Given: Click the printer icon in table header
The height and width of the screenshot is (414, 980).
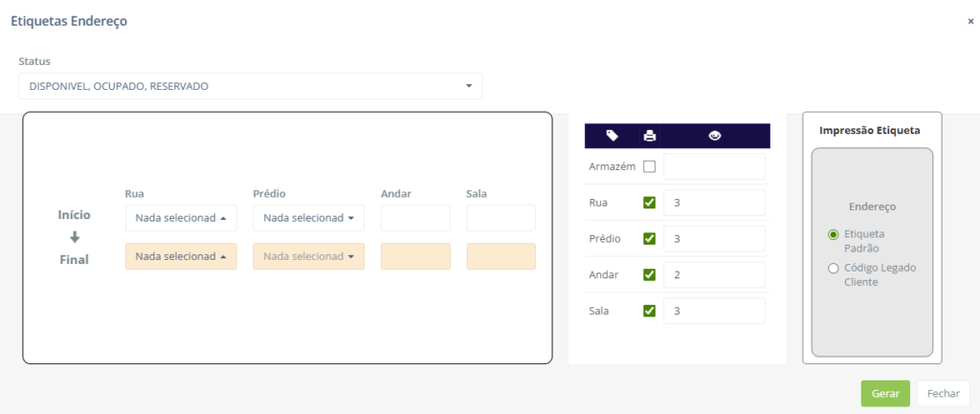Looking at the screenshot, I should click(x=650, y=136).
